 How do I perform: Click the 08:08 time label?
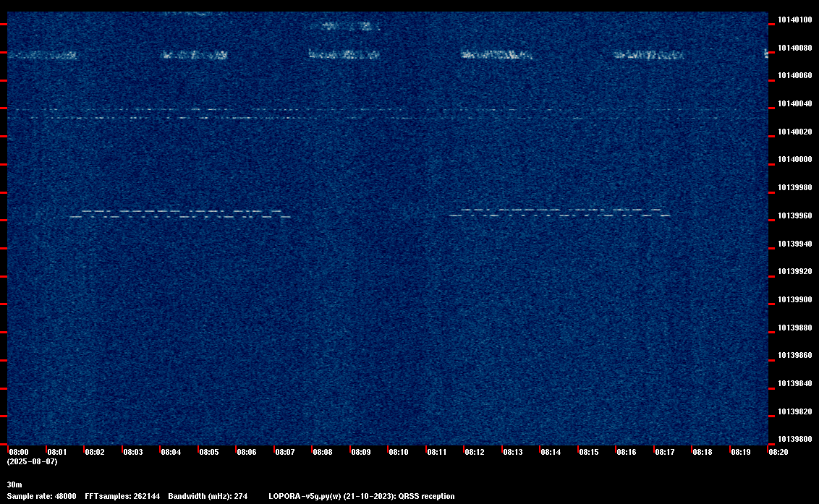[x=322, y=452]
